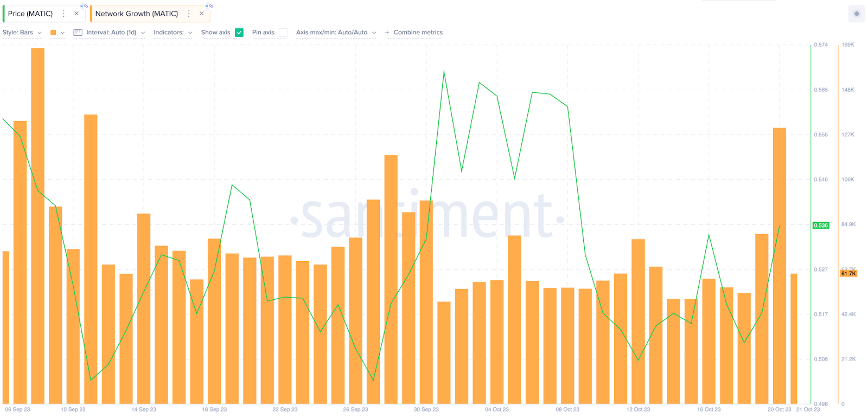Click the 10 Sep 23 date label
Screen dimensions: 868x416
73,409
